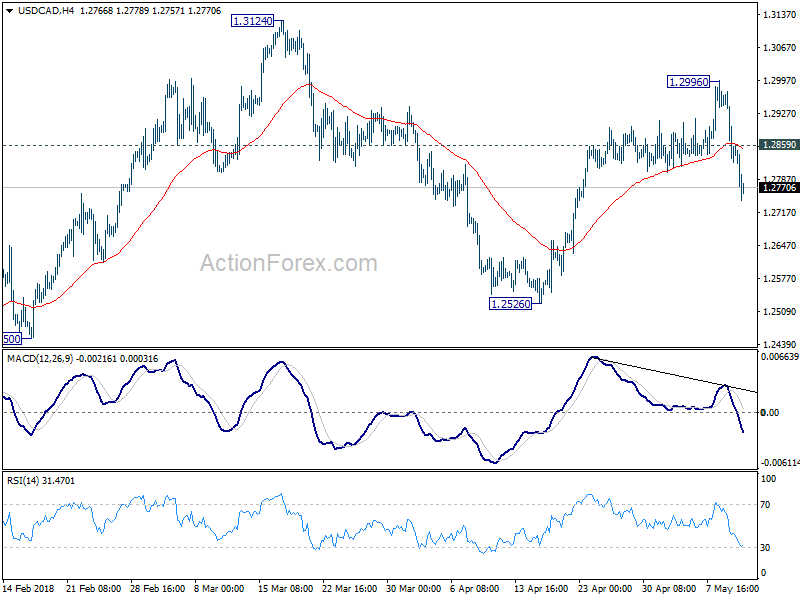Click the MACD scale value 0.006639
Viewport: 800px width, 600px height.
point(780,357)
